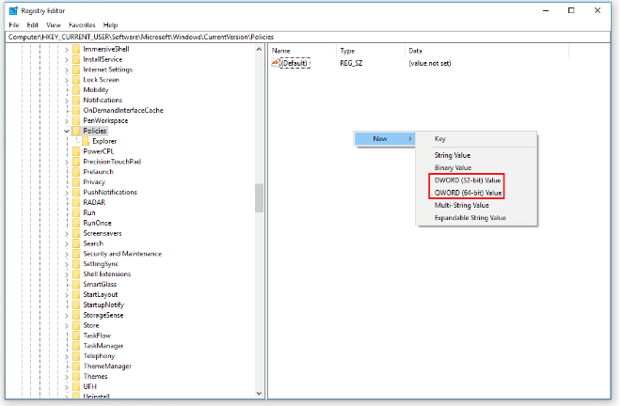Click the Lock Screen folder icon

(76, 80)
